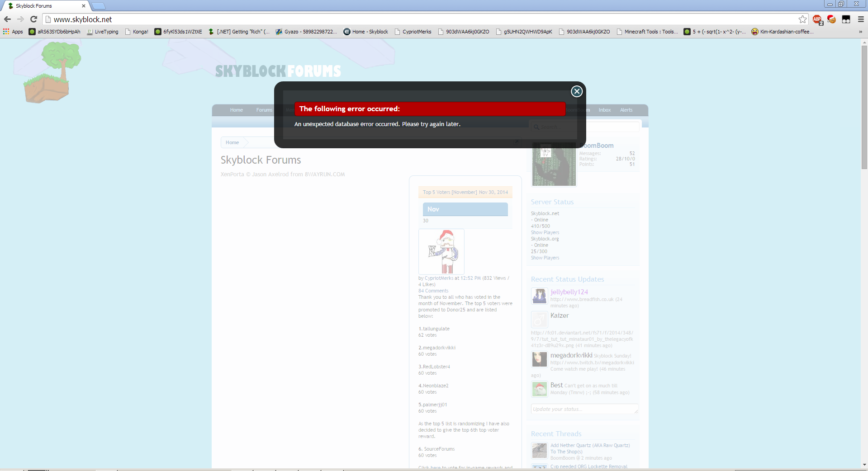Open BoomBoom's profile avatar
Viewport: 868px width, 471px height.
click(554, 164)
